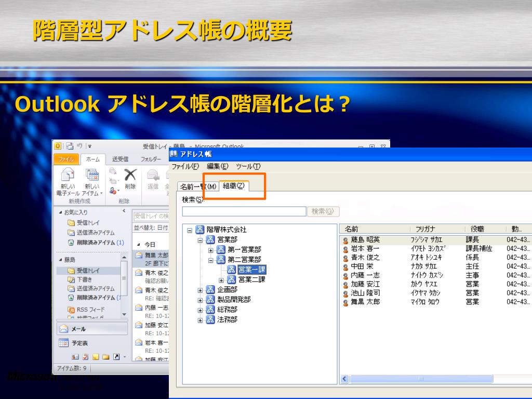Click the 総務部 organization icon
Viewport: 532px width, 399px height.
coord(210,310)
